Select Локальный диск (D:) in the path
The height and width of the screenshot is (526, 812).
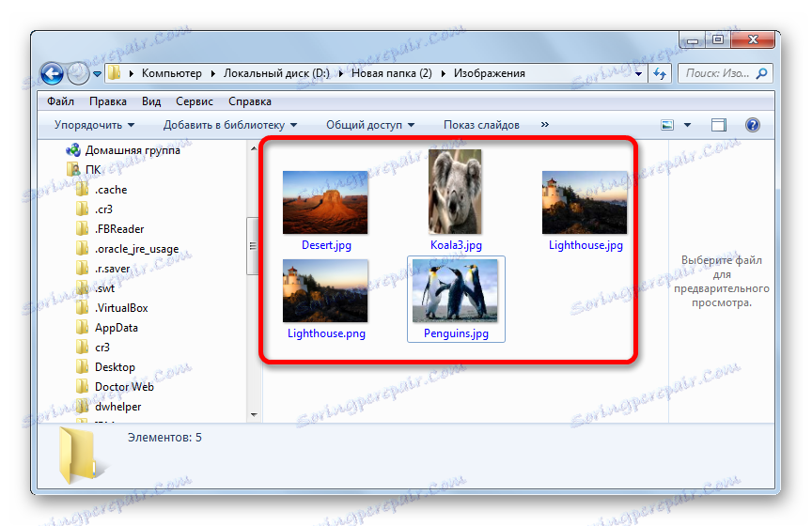(276, 73)
